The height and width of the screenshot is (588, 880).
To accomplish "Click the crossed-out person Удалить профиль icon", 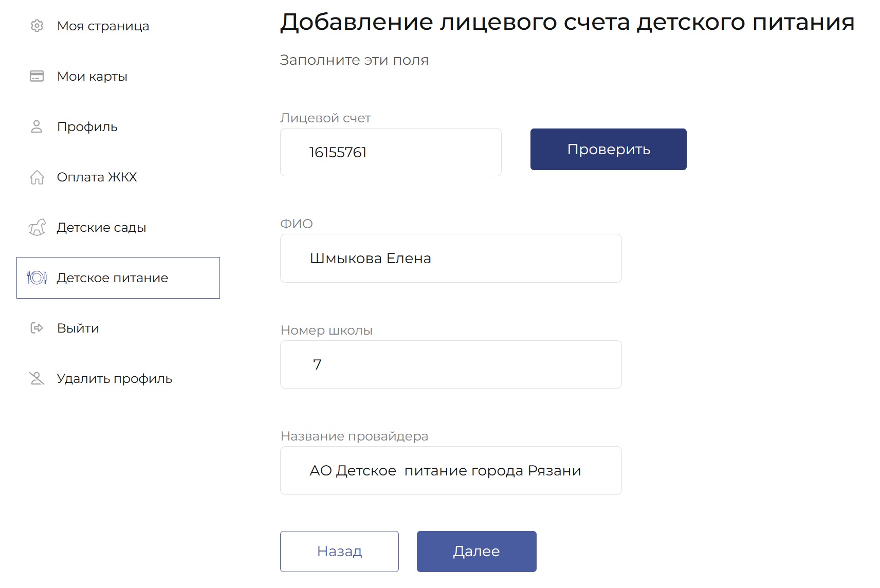I will point(37,379).
